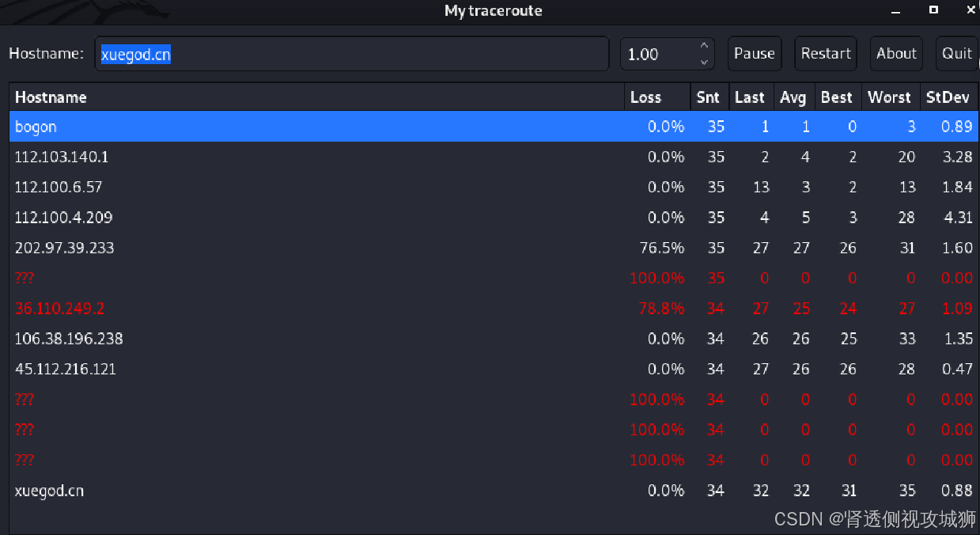Maximize the My traceroute window
Viewport: 980px width, 535px height.
coord(933,10)
